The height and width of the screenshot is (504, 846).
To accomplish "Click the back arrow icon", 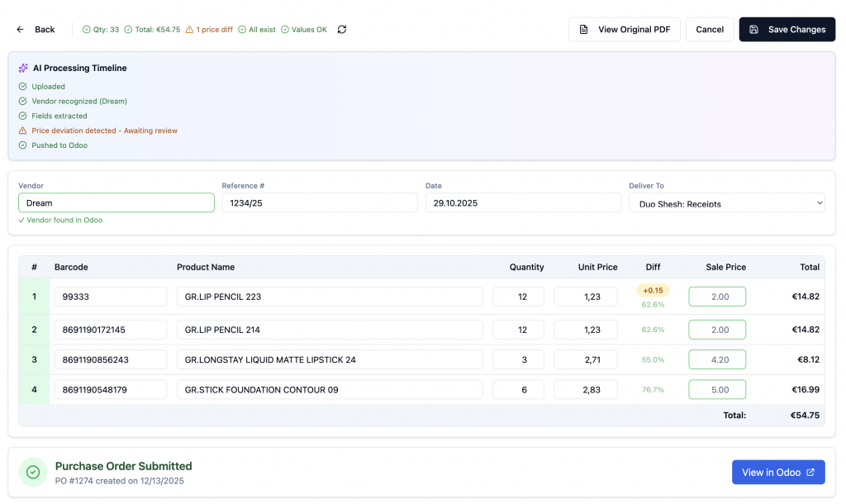I will click(x=21, y=30).
